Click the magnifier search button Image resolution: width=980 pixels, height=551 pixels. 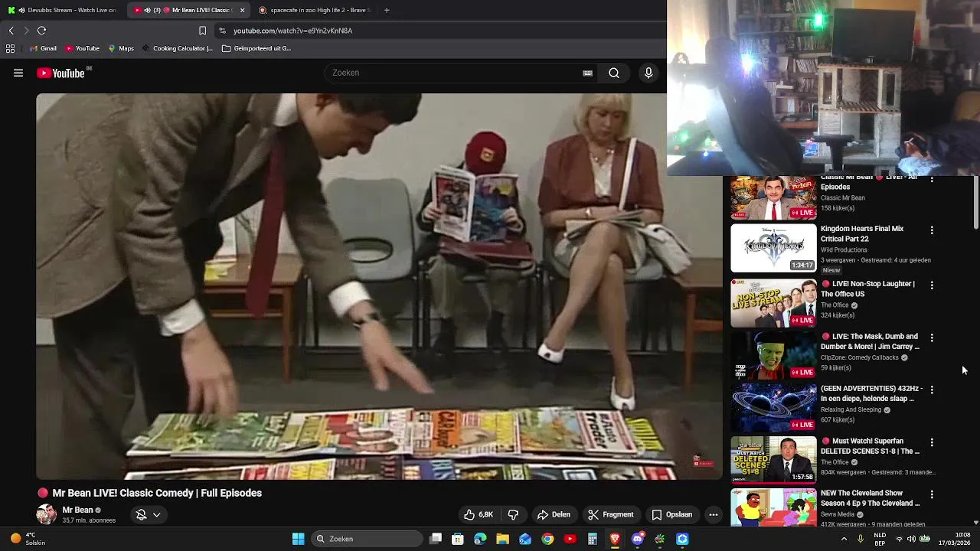[614, 73]
